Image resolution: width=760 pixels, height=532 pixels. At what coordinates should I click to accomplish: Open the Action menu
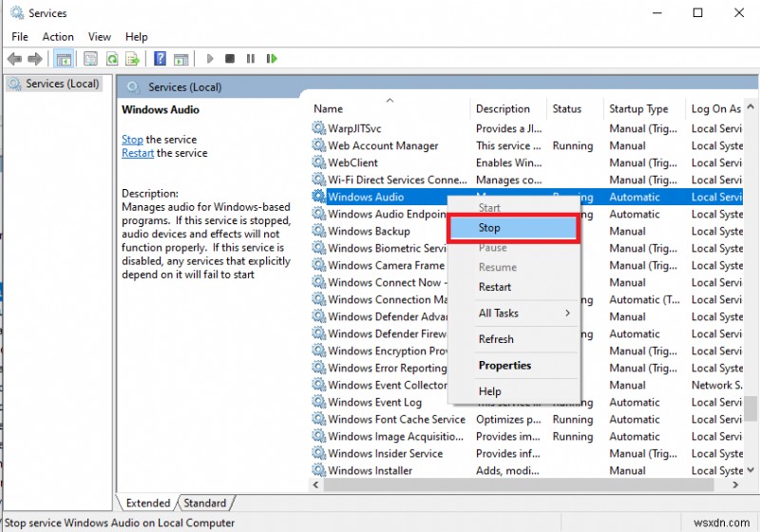coord(58,37)
